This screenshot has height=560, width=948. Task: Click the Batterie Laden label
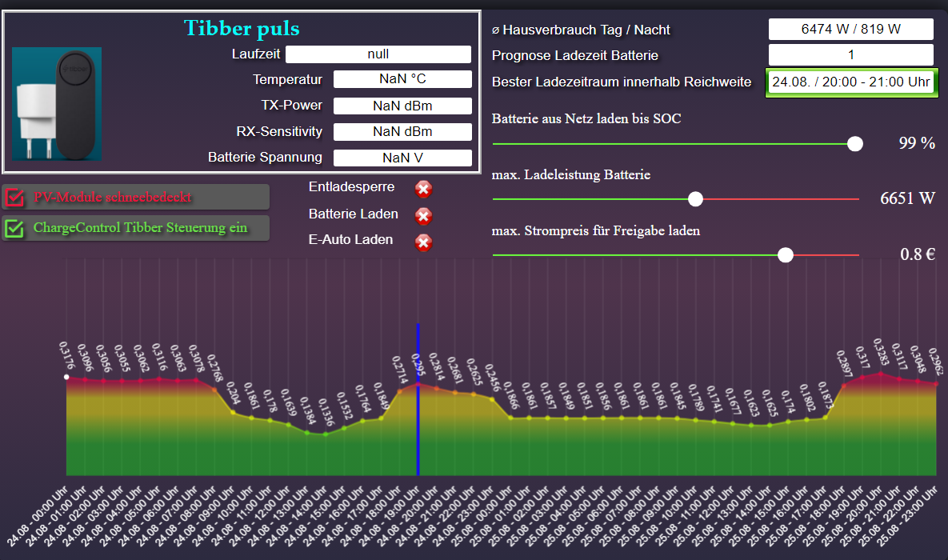click(353, 214)
